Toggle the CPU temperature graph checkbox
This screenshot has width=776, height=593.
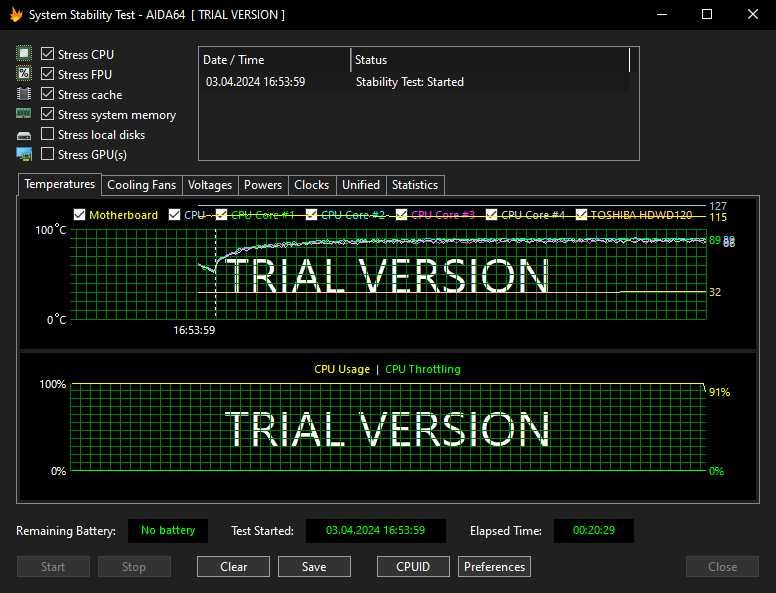[x=174, y=214]
